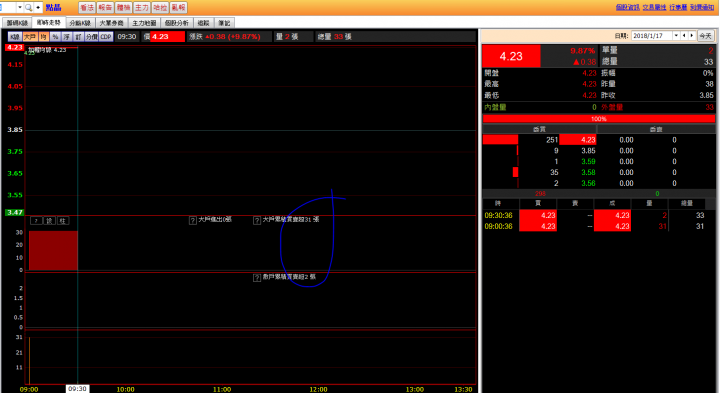Viewport: 720px width, 393px height.
Task: Select the 09:00:36 trade record row
Action: point(598,226)
